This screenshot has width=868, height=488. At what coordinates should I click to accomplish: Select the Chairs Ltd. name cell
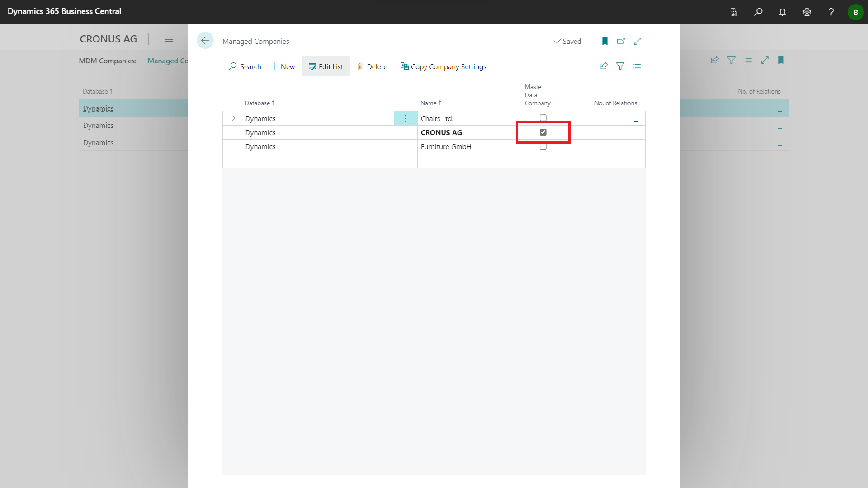point(469,118)
